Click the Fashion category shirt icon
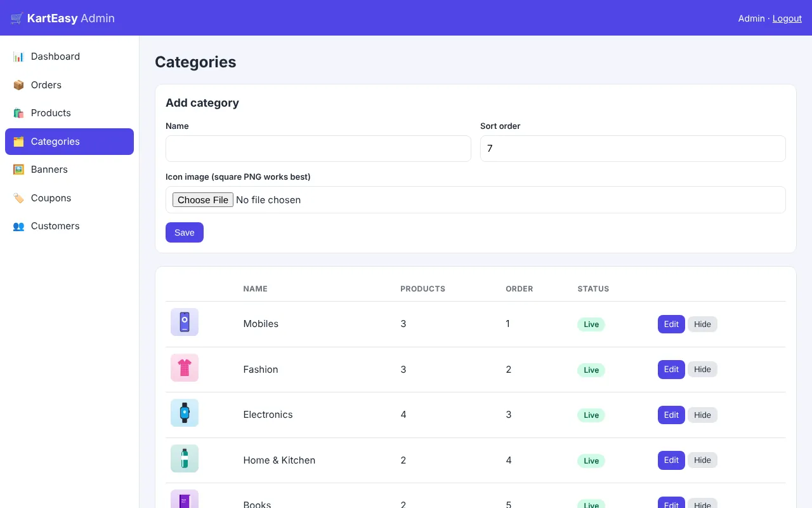 coord(185,368)
